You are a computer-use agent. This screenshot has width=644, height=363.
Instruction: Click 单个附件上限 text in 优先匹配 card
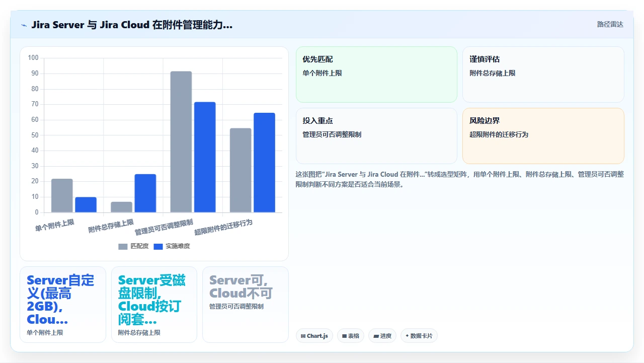(x=322, y=73)
